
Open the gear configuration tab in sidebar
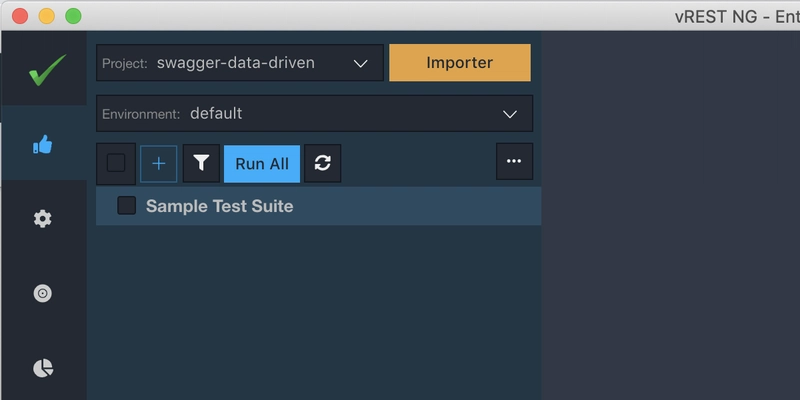point(43,219)
